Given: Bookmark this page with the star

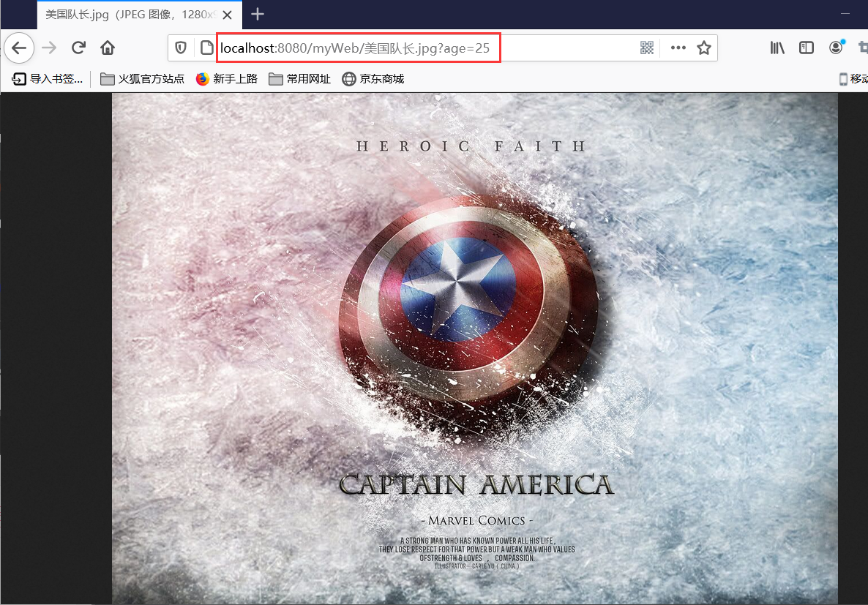Looking at the screenshot, I should [704, 48].
